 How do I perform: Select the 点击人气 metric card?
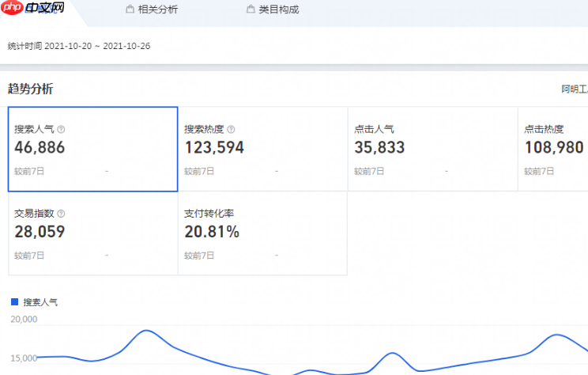point(433,149)
